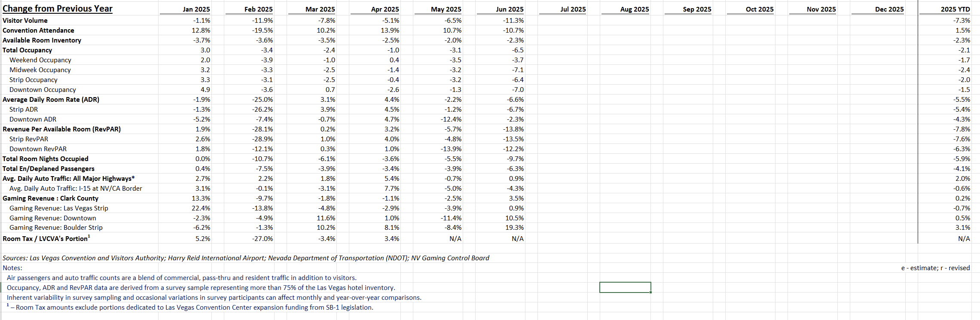Select Downtown ADR value for May 2025
The image size is (980, 320).
coord(451,119)
